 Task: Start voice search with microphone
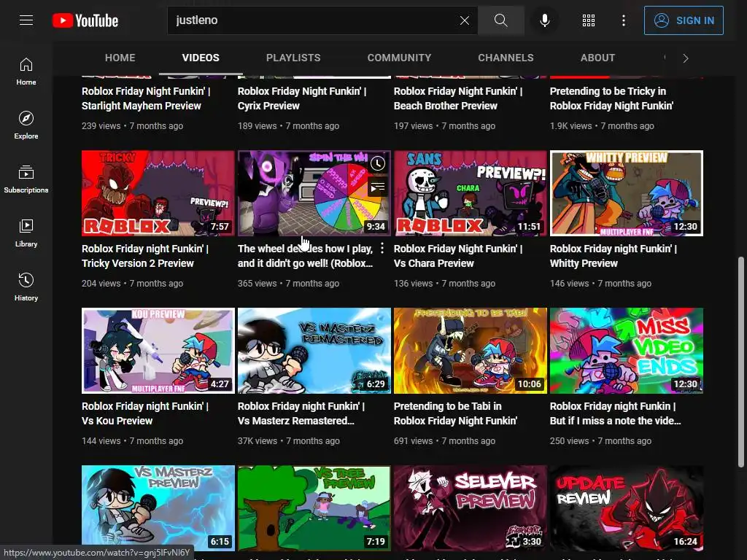coord(544,20)
